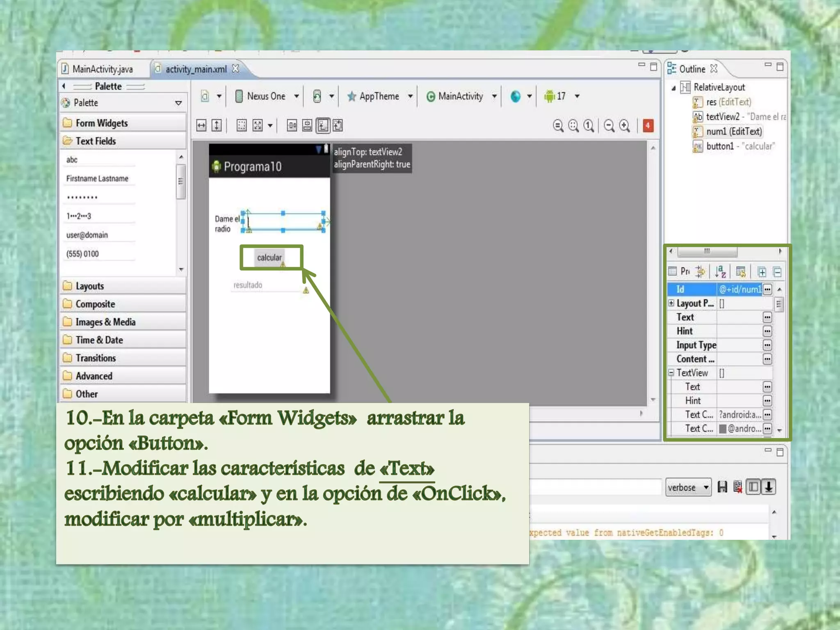The height and width of the screenshot is (630, 840).
Task: Click the toggle fill width icon
Action: [x=201, y=126]
